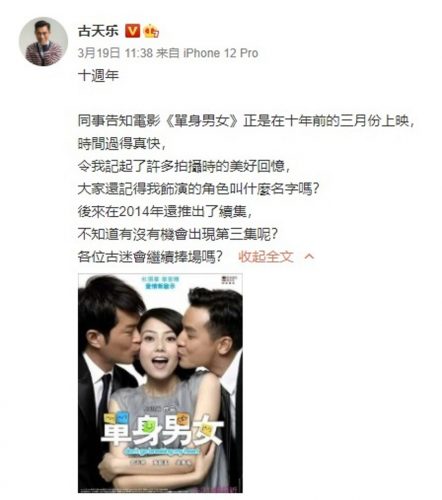Click the blue tagline text atop poster
442x500 pixels.
point(161,283)
